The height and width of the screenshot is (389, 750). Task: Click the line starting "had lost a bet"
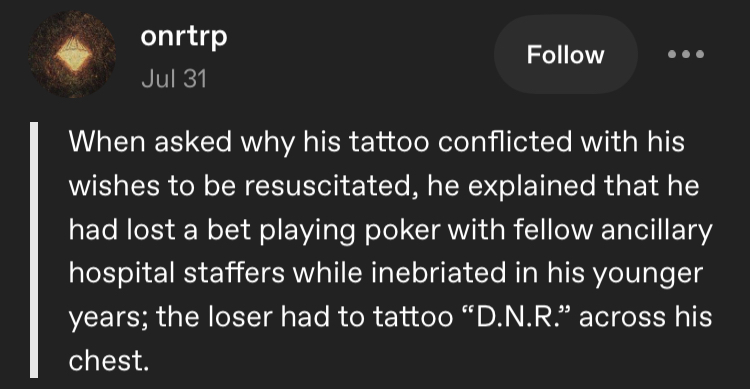tap(391, 230)
